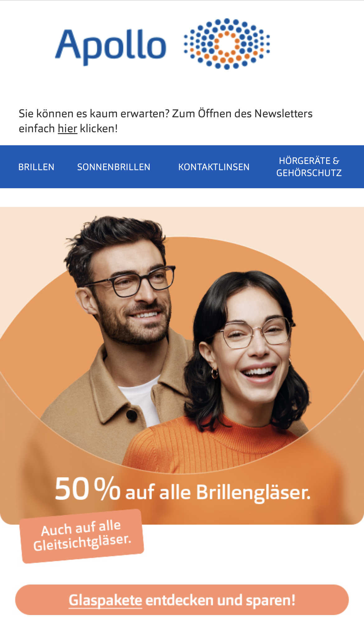Click the '50 % auf alle Brillengläser' headline

(183, 490)
